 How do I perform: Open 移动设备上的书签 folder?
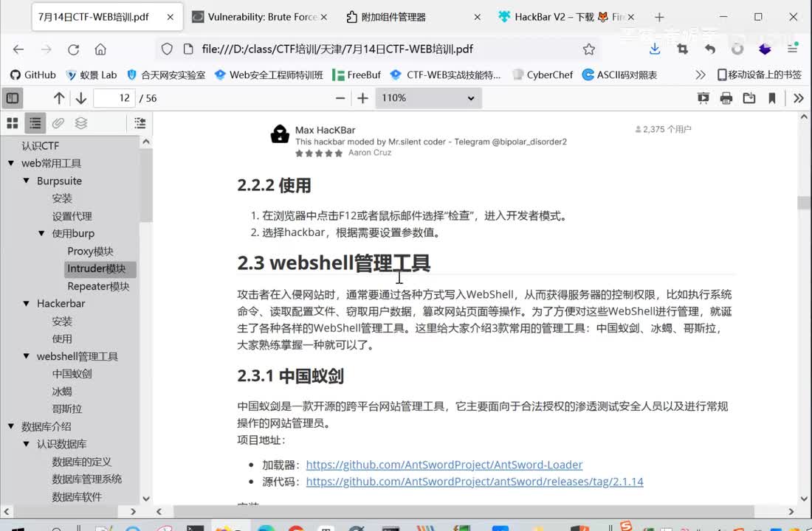pyautogui.click(x=759, y=75)
